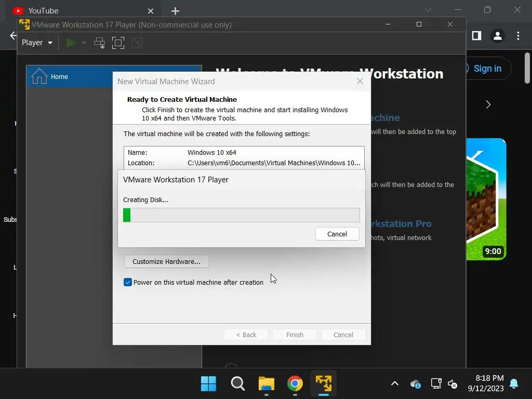532x399 pixels.
Task: Open the Player menu dropdown
Action: coord(37,43)
